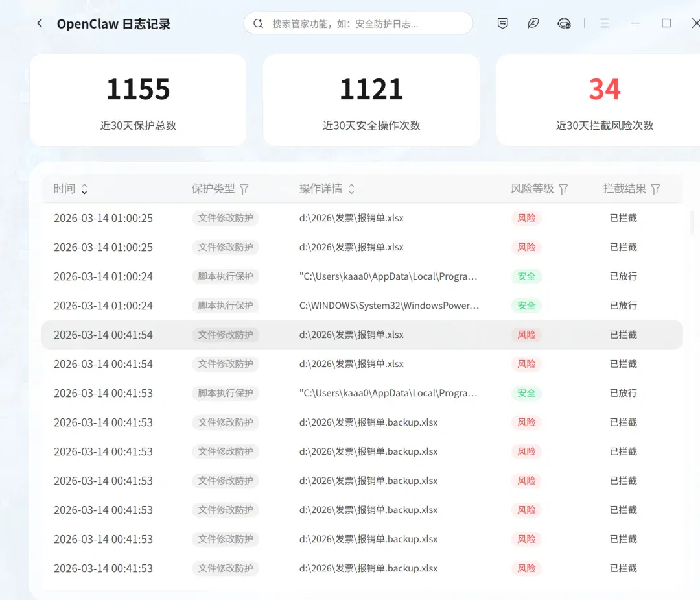Click 已放行 in the C:\WINDOWS\System32 row
The width and height of the screenshot is (700, 600).
624,306
